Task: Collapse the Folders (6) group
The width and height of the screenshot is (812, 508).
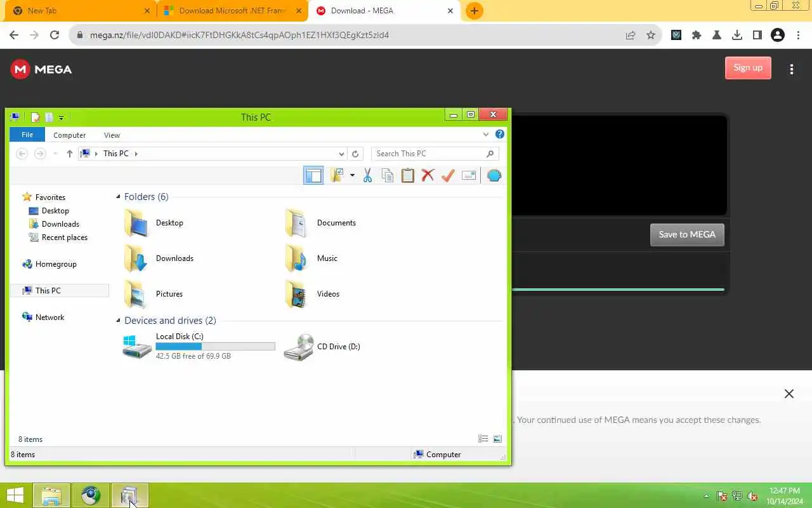Action: pyautogui.click(x=118, y=197)
